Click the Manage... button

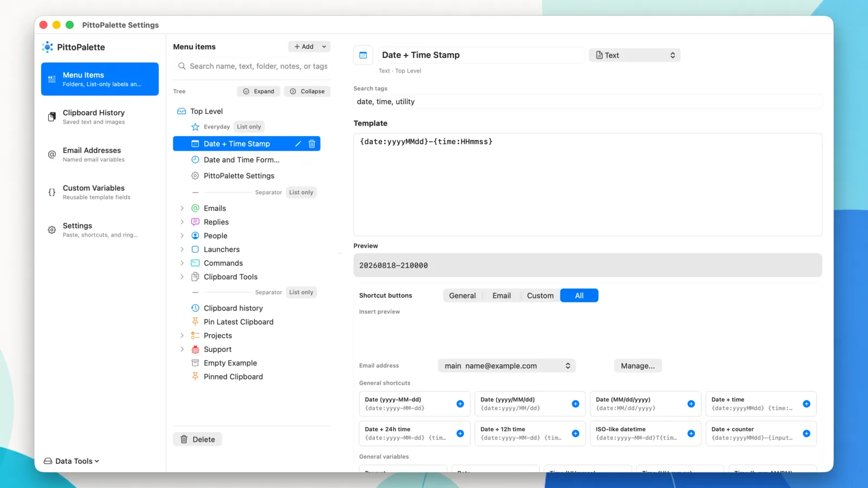(638, 366)
